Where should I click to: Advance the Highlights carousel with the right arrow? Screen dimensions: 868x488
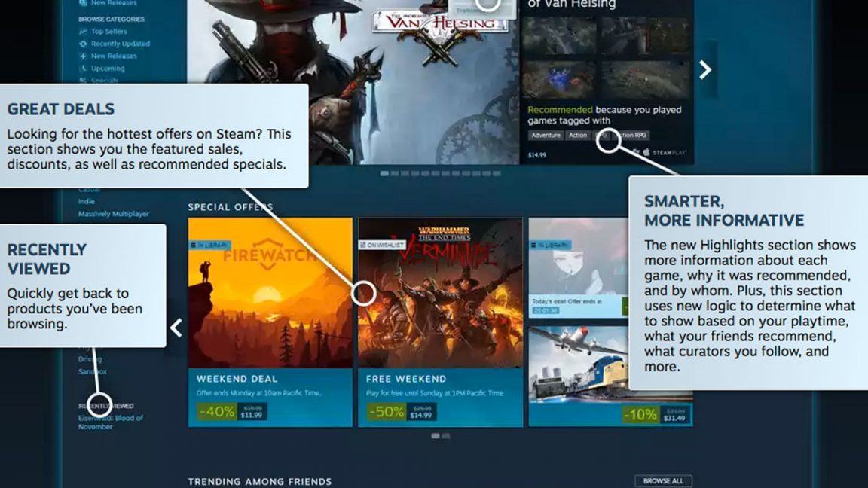click(x=705, y=69)
